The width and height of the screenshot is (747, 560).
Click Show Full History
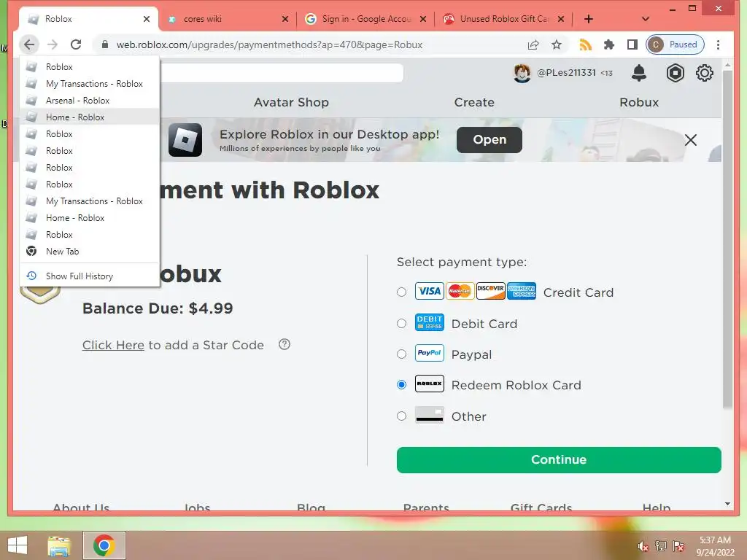click(90, 276)
